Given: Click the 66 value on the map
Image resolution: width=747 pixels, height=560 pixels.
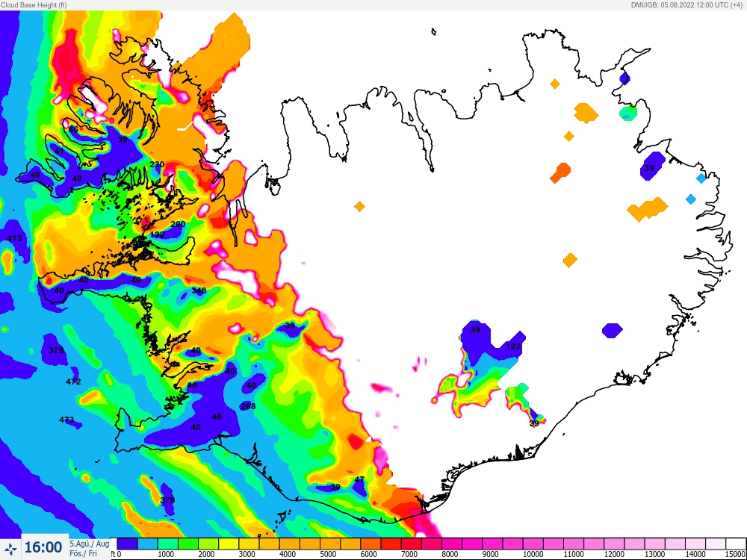Looking at the screenshot, I should point(73,129).
